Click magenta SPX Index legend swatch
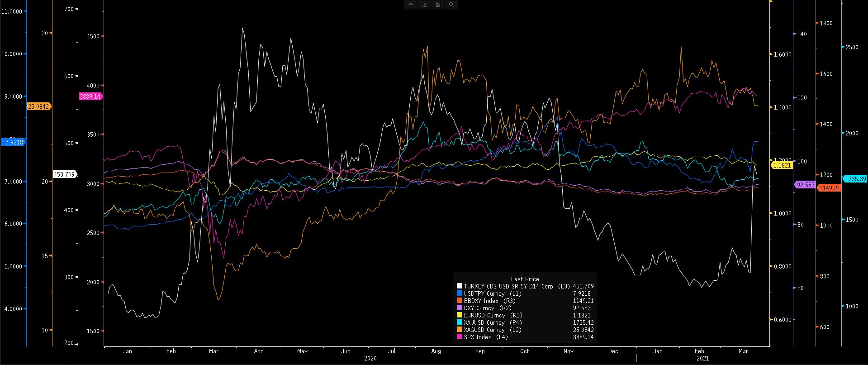868x365 pixels. pos(460,337)
